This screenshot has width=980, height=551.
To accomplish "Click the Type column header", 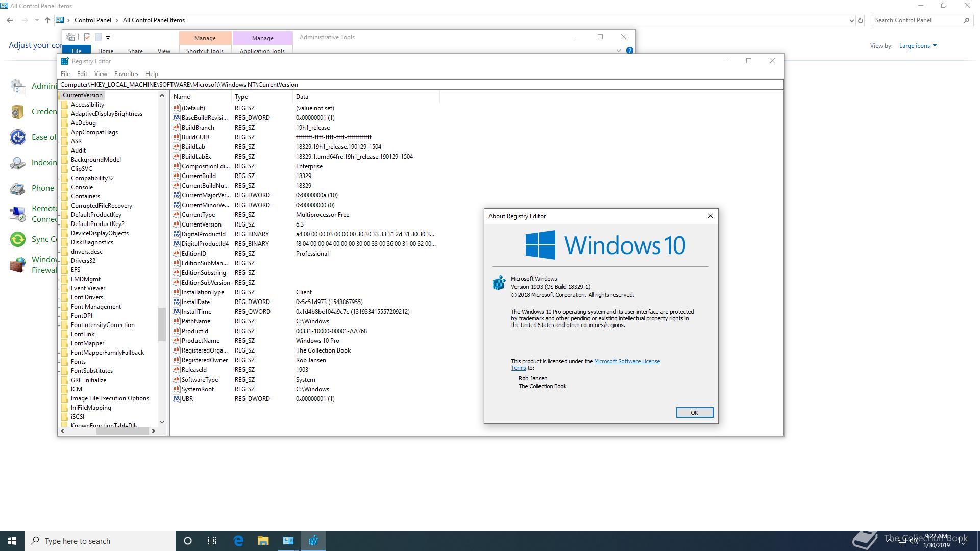I will [262, 96].
